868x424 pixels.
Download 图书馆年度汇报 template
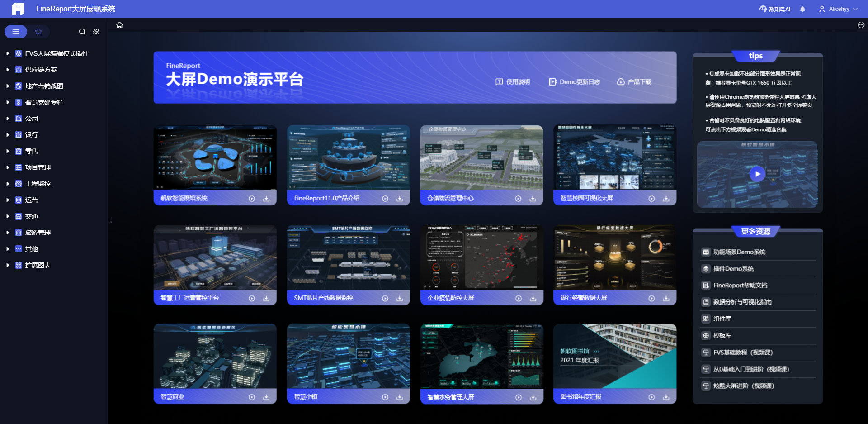point(666,397)
